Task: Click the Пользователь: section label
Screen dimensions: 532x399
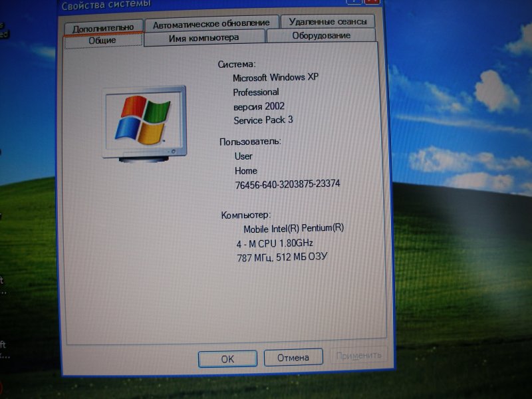Action: (x=250, y=142)
